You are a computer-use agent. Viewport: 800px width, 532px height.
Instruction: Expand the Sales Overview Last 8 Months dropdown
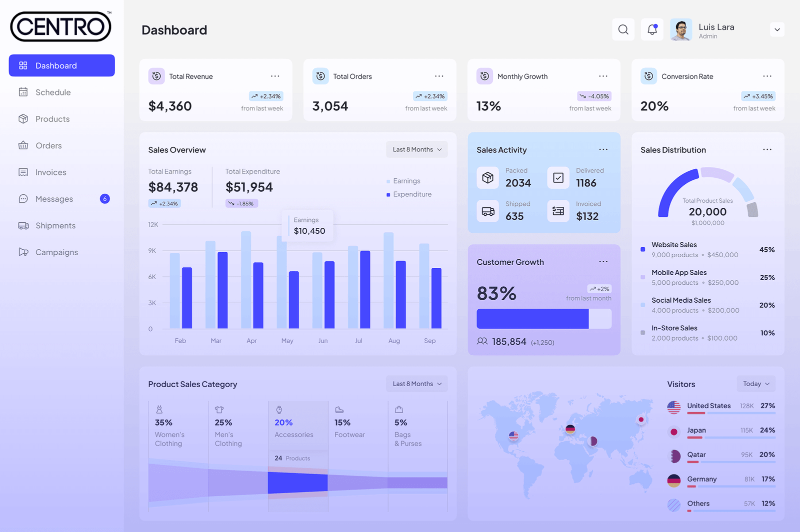click(x=416, y=150)
